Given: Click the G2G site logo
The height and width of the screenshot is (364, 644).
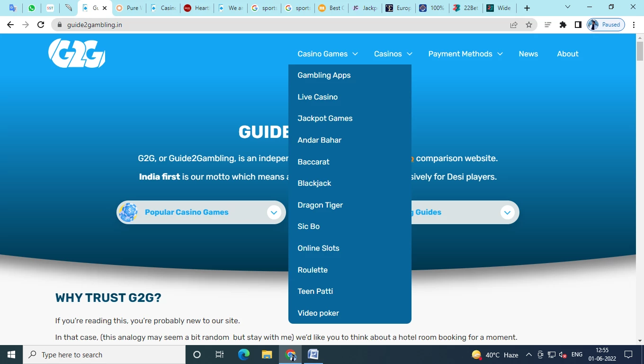Looking at the screenshot, I should 77,53.
